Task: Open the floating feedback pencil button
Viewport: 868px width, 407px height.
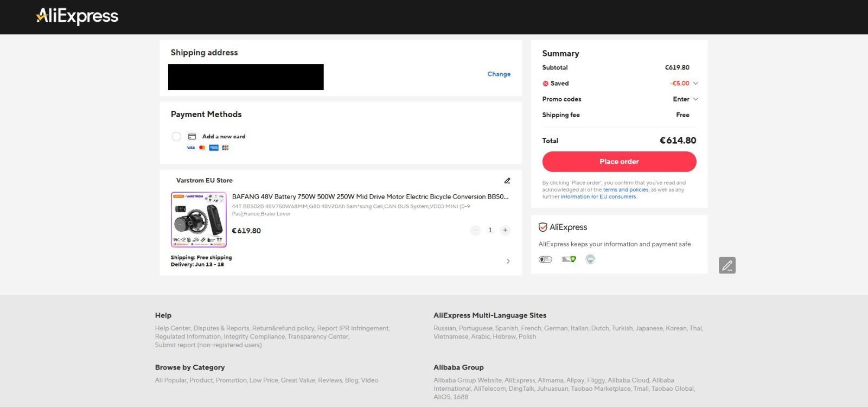Action: pyautogui.click(x=727, y=265)
